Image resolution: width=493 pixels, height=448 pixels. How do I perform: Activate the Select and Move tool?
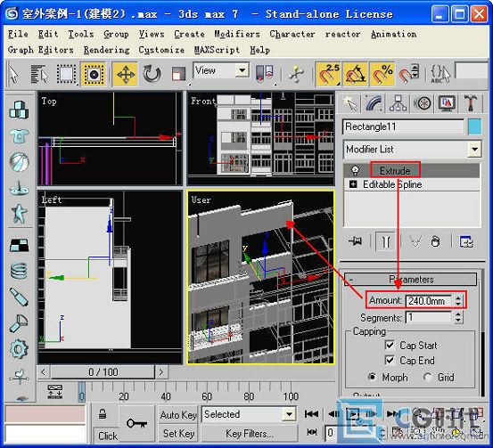click(126, 75)
